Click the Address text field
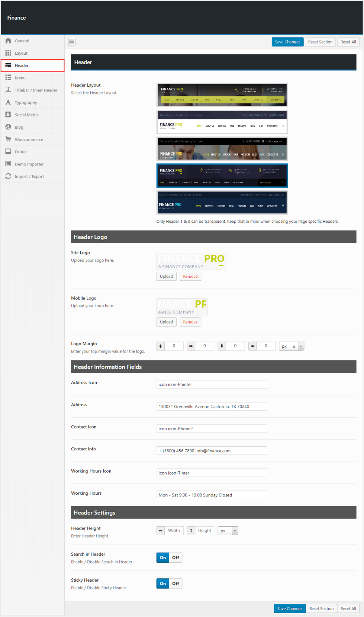 [x=212, y=406]
